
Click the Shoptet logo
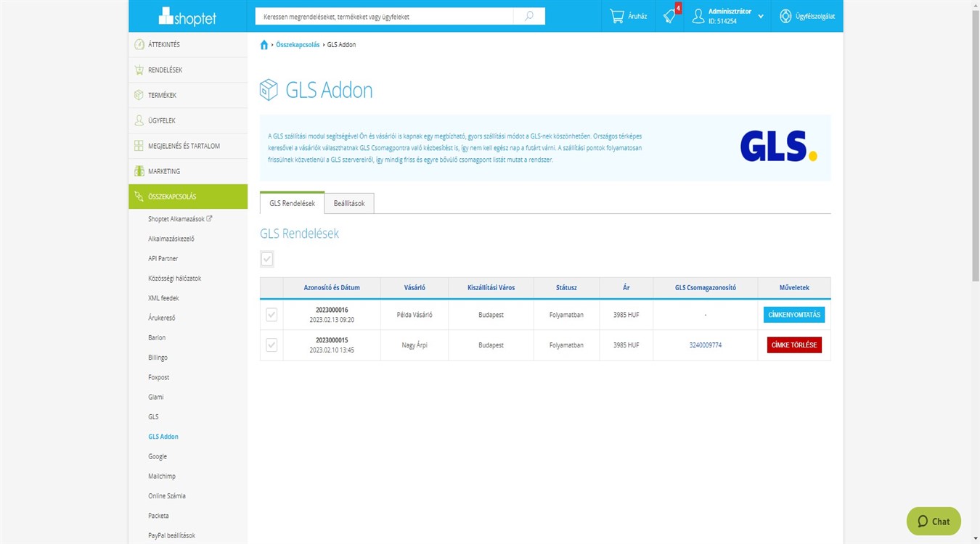point(187,16)
